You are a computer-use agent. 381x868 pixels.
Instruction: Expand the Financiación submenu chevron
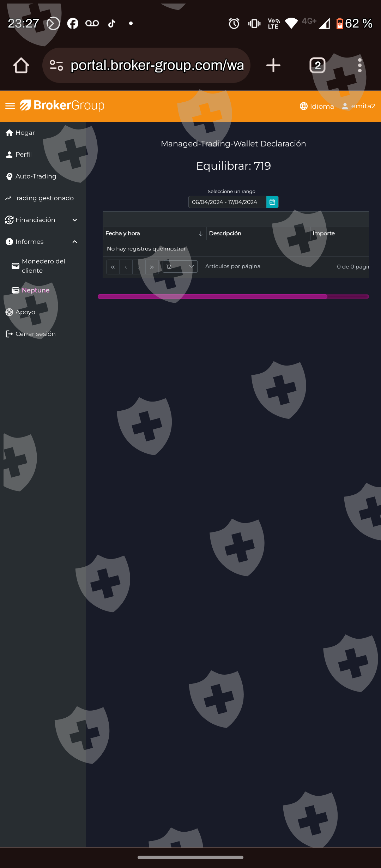point(75,220)
